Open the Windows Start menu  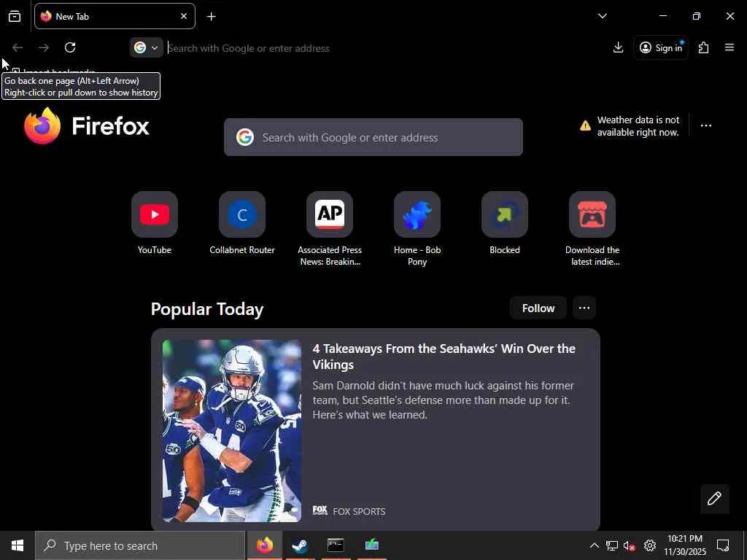click(x=18, y=545)
